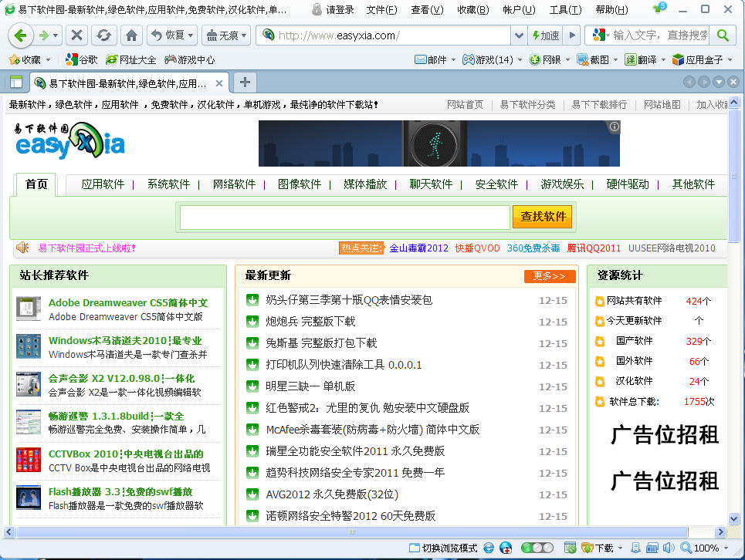Click the 查找软件 search button
Screen dimensions: 745x560
[x=543, y=217]
